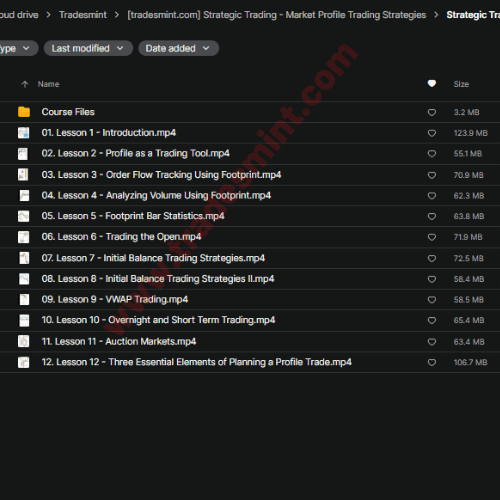Go to Cloud drive in breadcrumb
The image size is (500, 500).
pyautogui.click(x=19, y=15)
